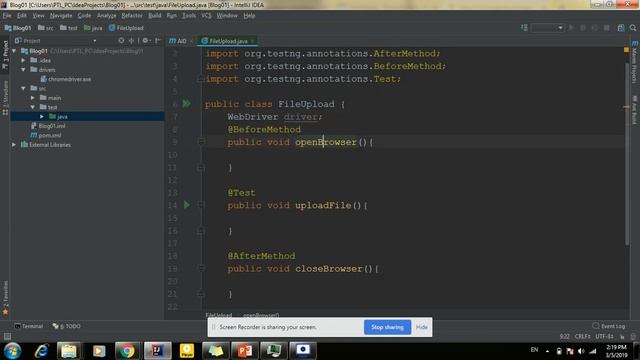Open the TODO tool window
Screen dimensions: 640x360
click(x=67, y=326)
